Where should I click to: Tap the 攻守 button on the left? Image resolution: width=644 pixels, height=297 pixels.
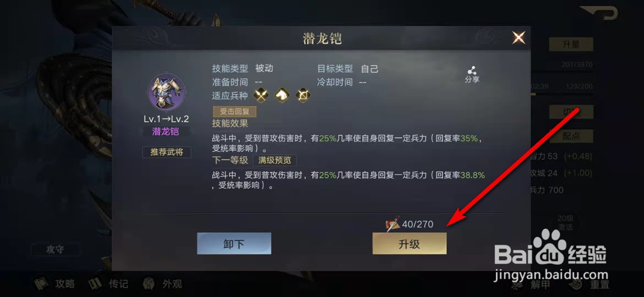point(55,249)
